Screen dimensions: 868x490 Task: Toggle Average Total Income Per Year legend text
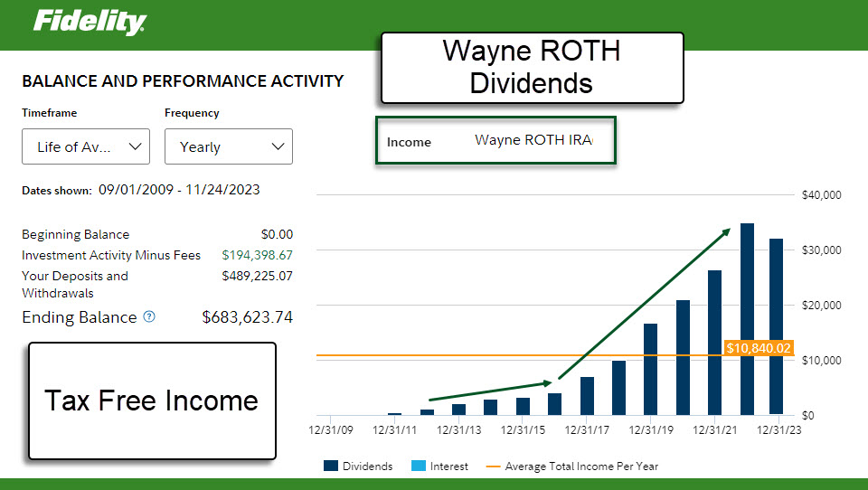(x=582, y=466)
